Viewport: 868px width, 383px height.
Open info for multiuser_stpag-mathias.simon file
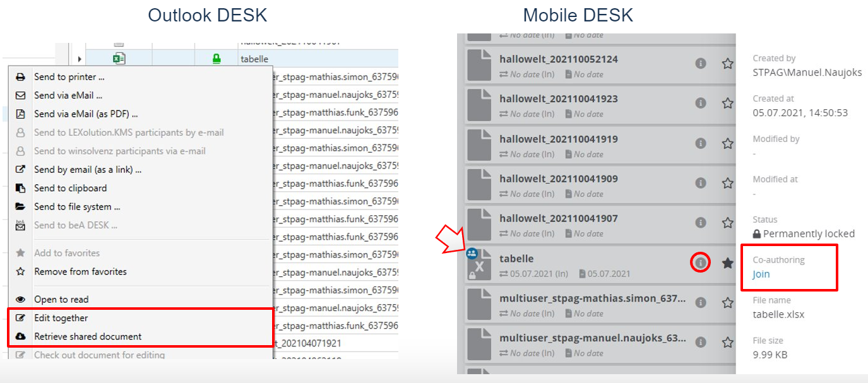pyautogui.click(x=700, y=302)
